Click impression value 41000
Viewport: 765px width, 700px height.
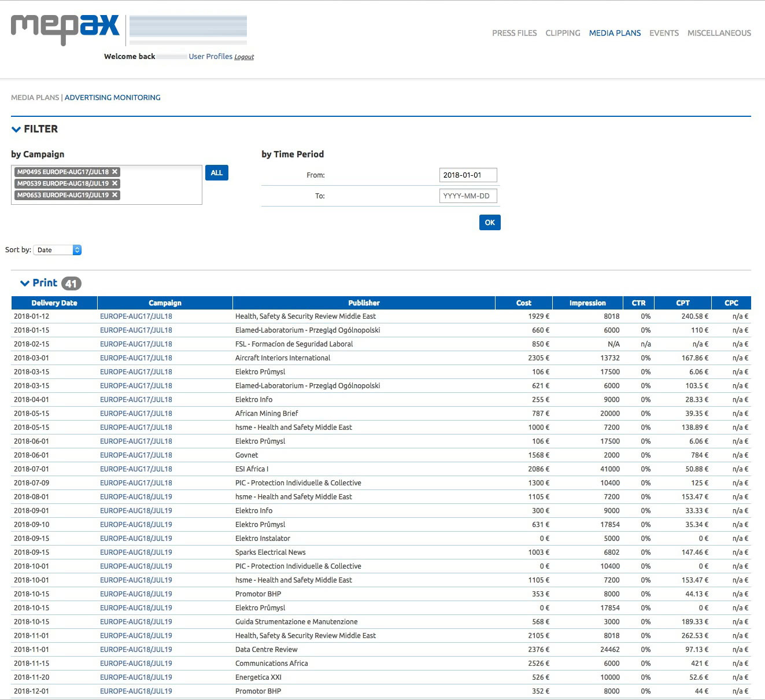pyautogui.click(x=609, y=469)
